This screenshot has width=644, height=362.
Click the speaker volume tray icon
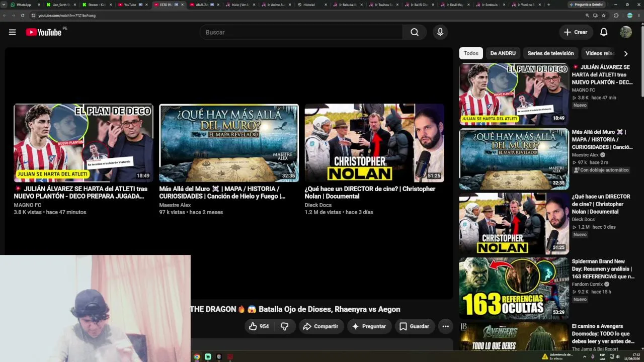[617, 356]
